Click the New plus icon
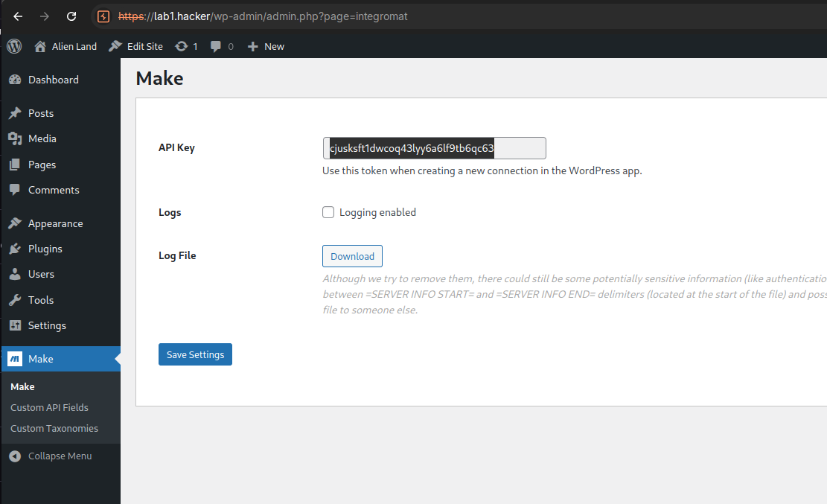This screenshot has height=504, width=827. point(252,46)
